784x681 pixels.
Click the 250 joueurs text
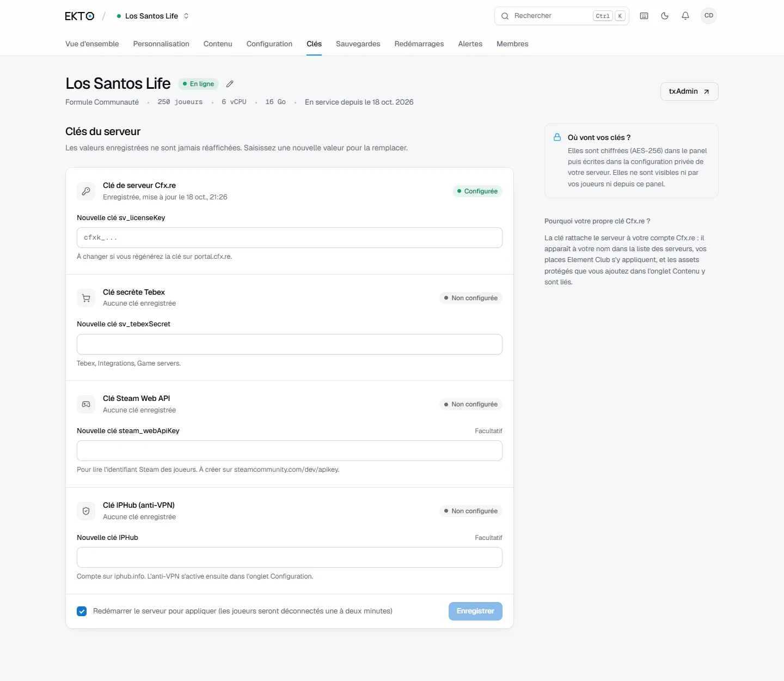click(180, 102)
